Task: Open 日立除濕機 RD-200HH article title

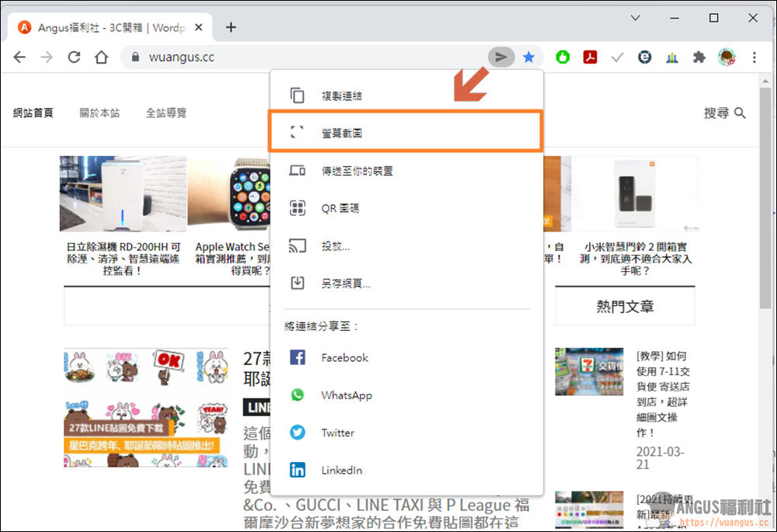Action: 124,259
